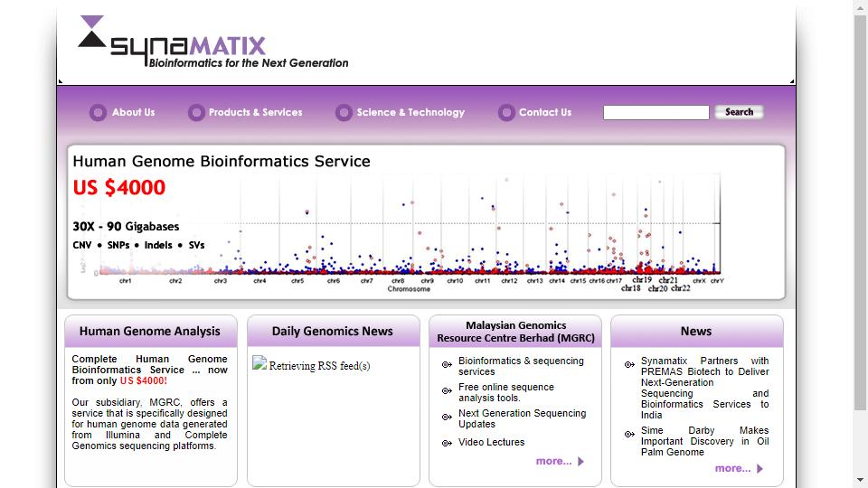Image resolution: width=868 pixels, height=488 pixels.
Task: Click the US $4000 banner price
Action: [119, 188]
